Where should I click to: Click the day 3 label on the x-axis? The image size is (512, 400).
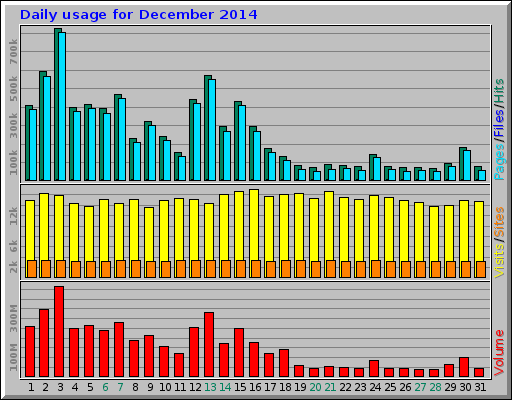coord(60,387)
